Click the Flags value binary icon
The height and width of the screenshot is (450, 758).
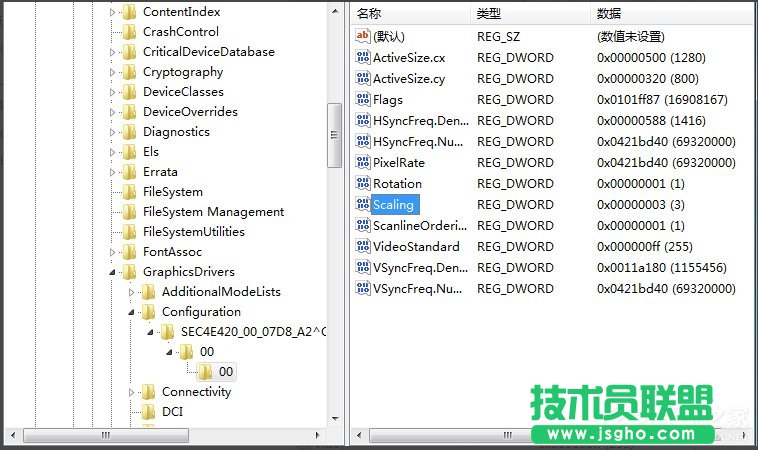[363, 99]
